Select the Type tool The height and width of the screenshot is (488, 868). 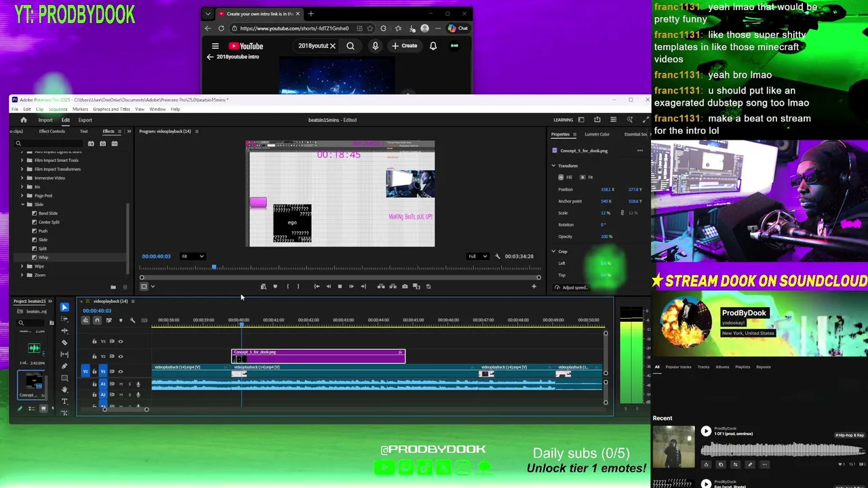click(64, 401)
